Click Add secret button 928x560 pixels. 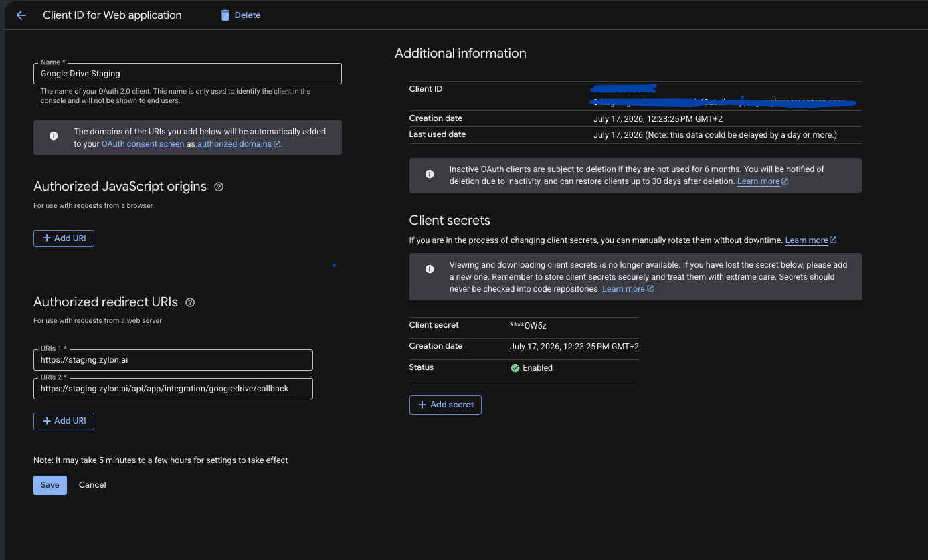tap(446, 405)
